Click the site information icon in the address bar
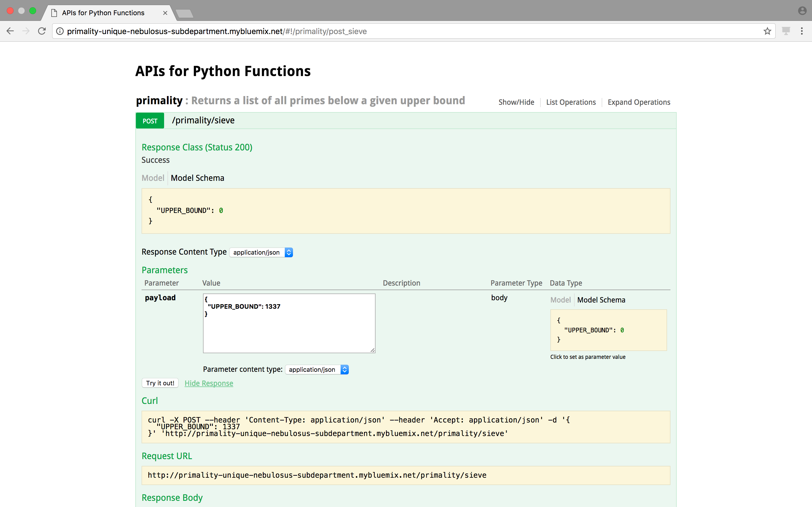 click(60, 31)
